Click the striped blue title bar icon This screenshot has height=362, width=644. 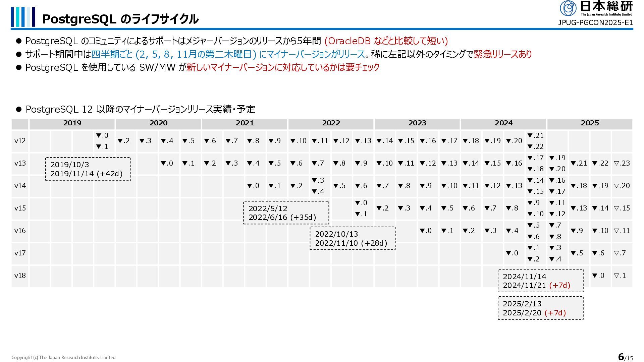[x=23, y=17]
